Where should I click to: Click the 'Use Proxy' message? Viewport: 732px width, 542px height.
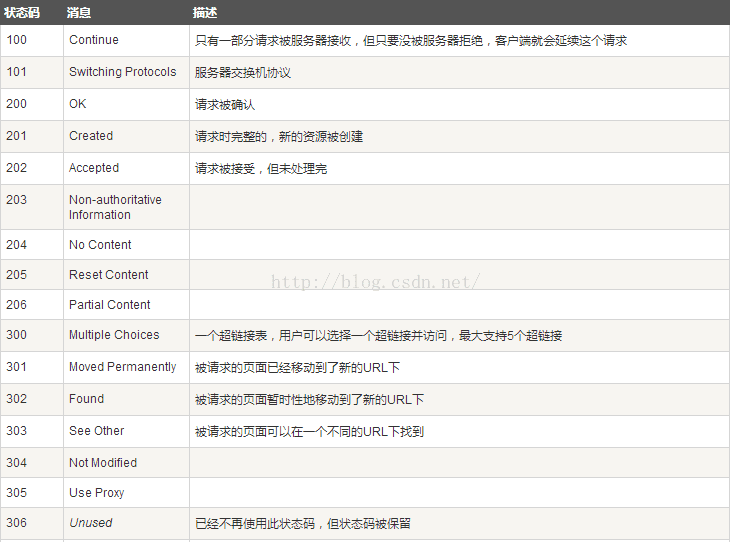coord(97,493)
